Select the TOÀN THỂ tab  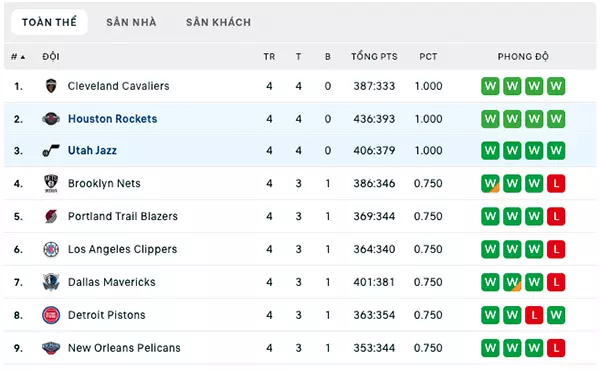coord(49,22)
